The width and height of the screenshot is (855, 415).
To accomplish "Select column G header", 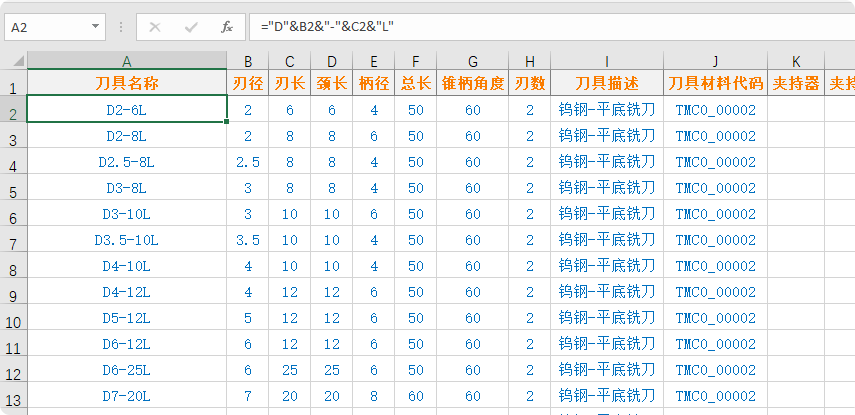I will tap(473, 61).
